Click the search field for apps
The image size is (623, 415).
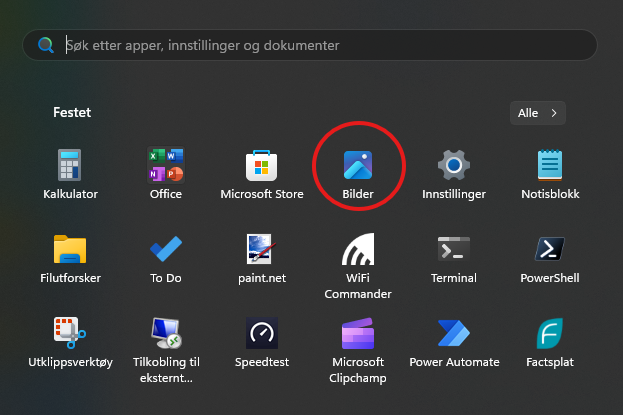coord(320,45)
